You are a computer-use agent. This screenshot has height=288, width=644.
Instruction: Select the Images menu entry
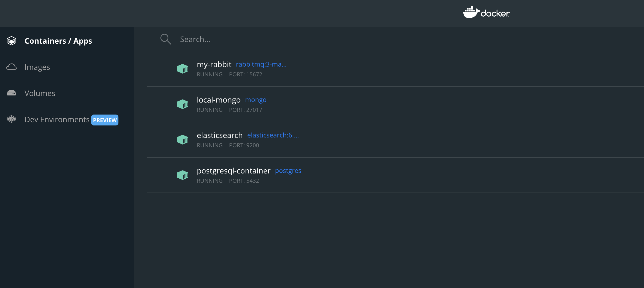click(37, 67)
